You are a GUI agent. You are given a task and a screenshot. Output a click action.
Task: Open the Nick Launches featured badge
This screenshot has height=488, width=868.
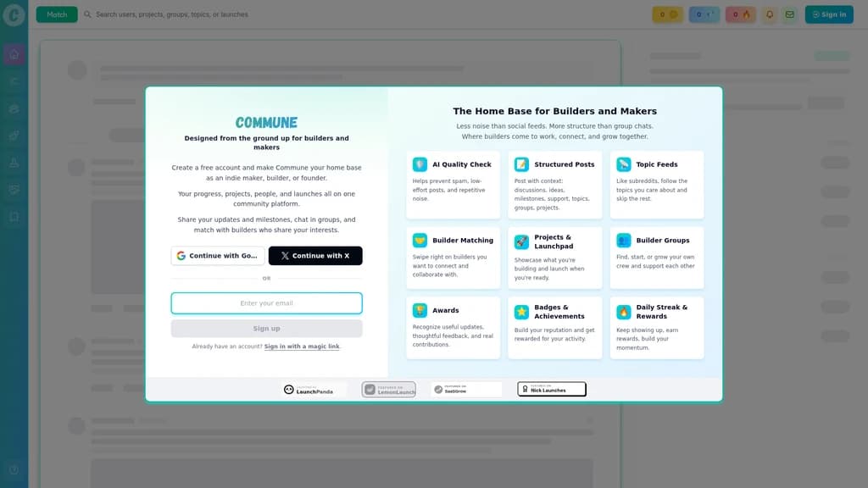[551, 390]
